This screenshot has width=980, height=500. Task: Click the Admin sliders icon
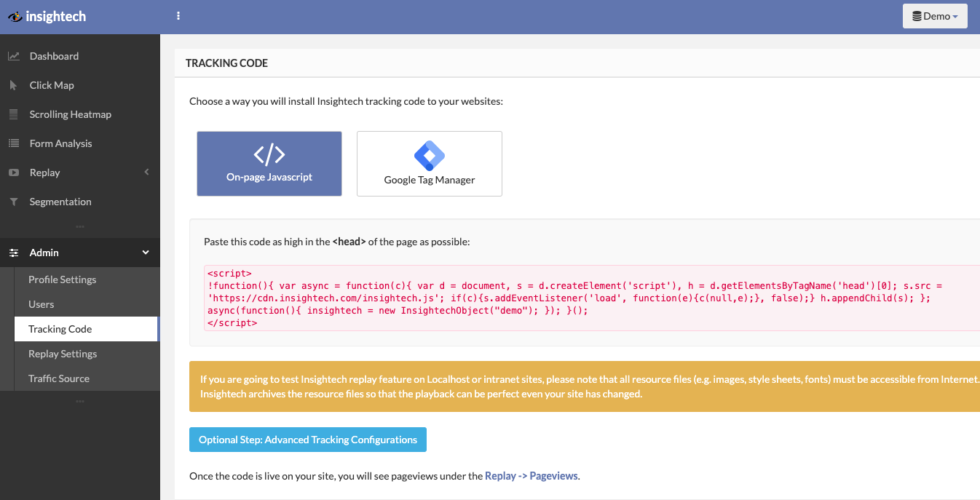(13, 253)
